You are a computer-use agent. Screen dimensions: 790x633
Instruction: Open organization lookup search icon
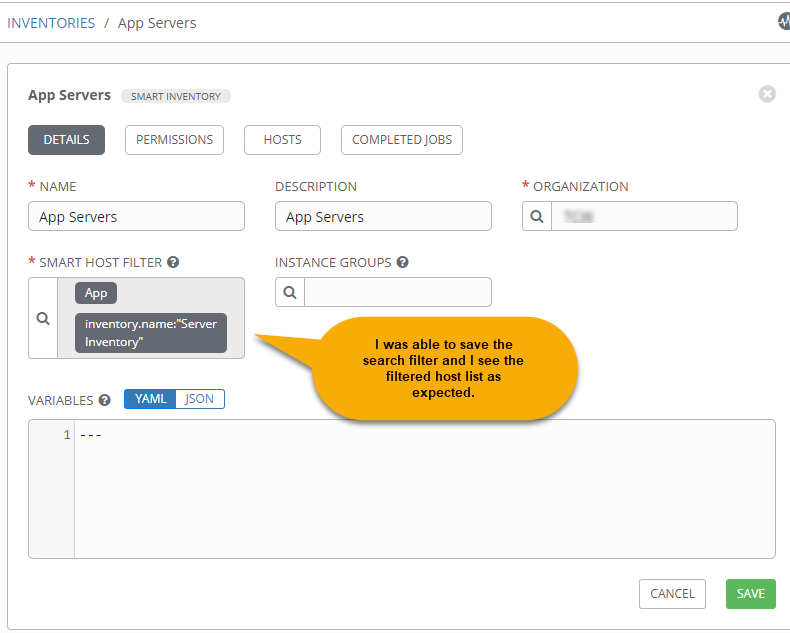pyautogui.click(x=537, y=216)
